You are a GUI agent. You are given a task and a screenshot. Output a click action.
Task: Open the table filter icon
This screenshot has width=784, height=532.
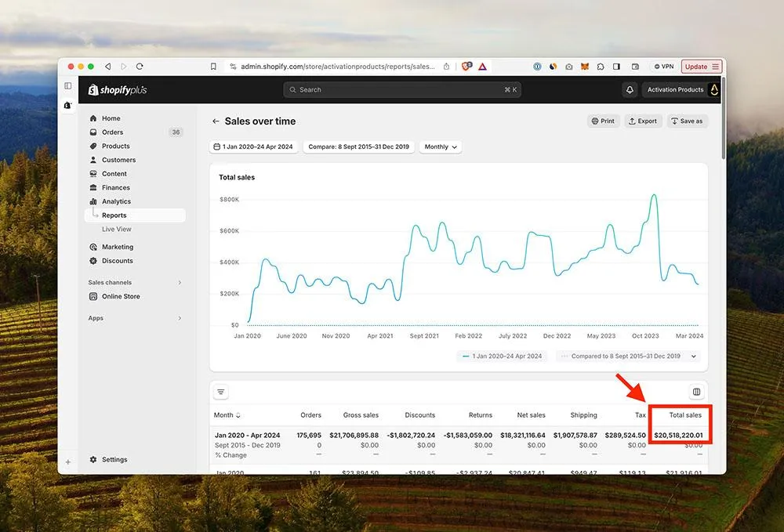click(220, 392)
